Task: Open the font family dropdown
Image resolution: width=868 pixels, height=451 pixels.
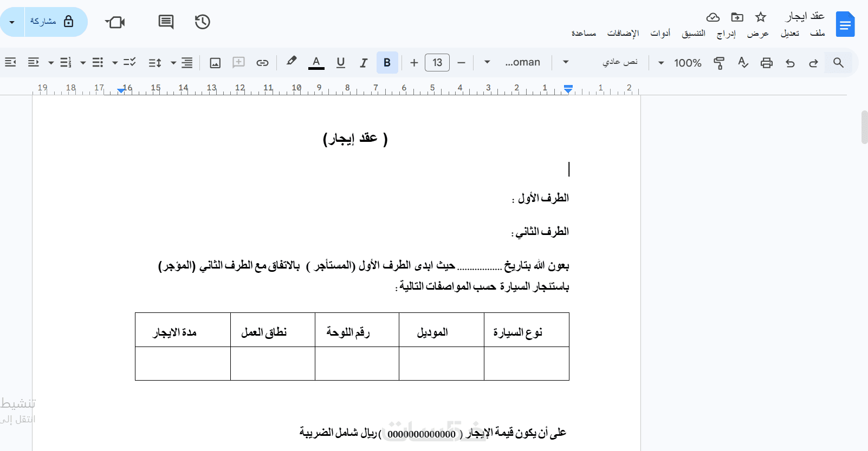Action: click(x=513, y=63)
